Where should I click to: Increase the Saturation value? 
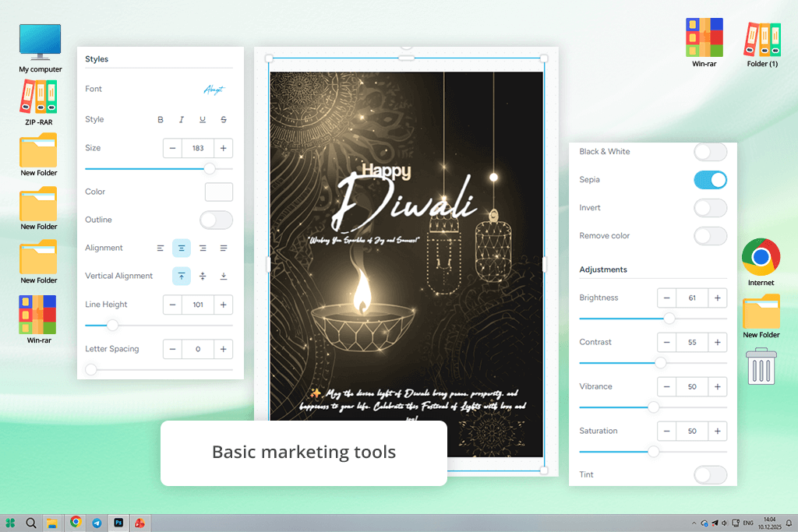[x=717, y=432]
